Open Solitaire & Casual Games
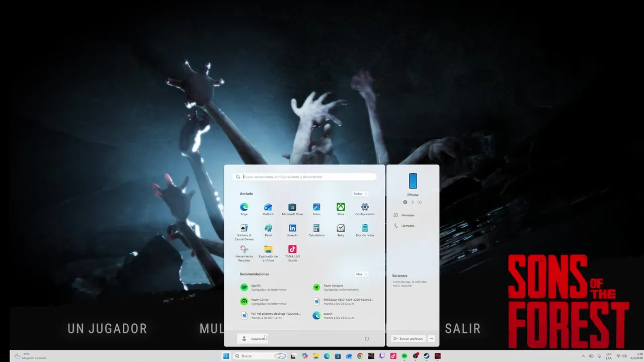The height and width of the screenshot is (362, 644). pyautogui.click(x=244, y=232)
